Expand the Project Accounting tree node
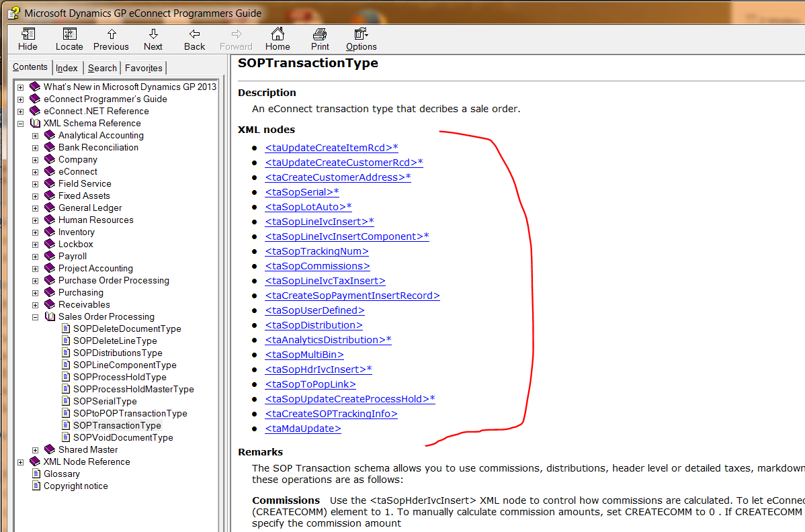 point(36,269)
